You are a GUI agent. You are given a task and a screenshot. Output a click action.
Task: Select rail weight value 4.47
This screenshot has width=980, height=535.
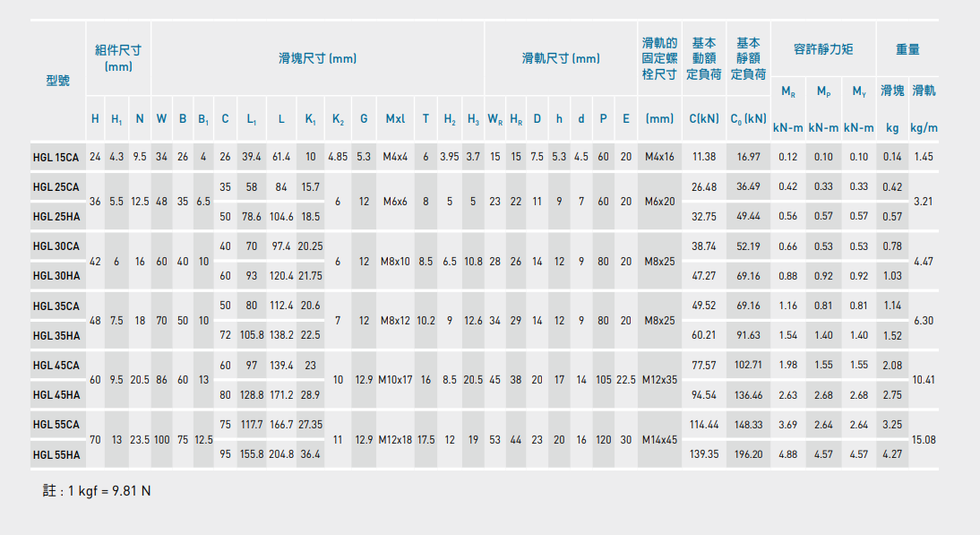[x=924, y=262]
